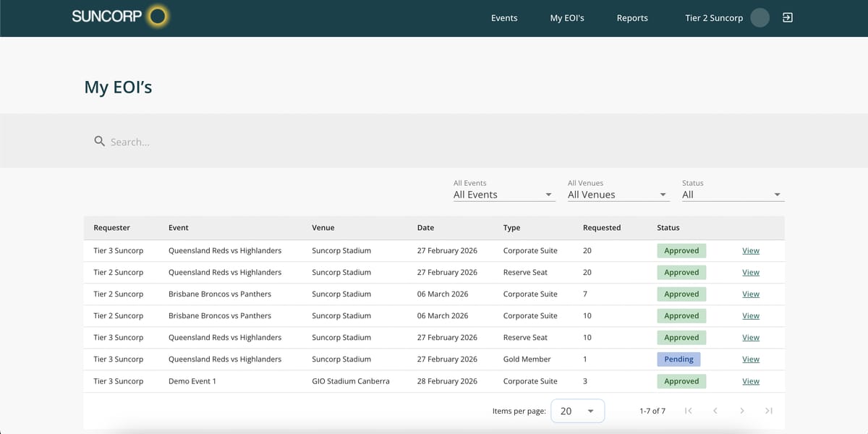The width and height of the screenshot is (868, 434).
Task: Click the Event column header
Action: (178, 227)
